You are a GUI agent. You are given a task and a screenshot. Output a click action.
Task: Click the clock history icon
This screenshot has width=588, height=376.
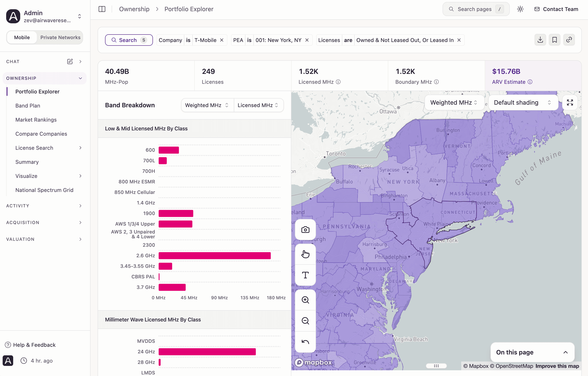click(24, 361)
